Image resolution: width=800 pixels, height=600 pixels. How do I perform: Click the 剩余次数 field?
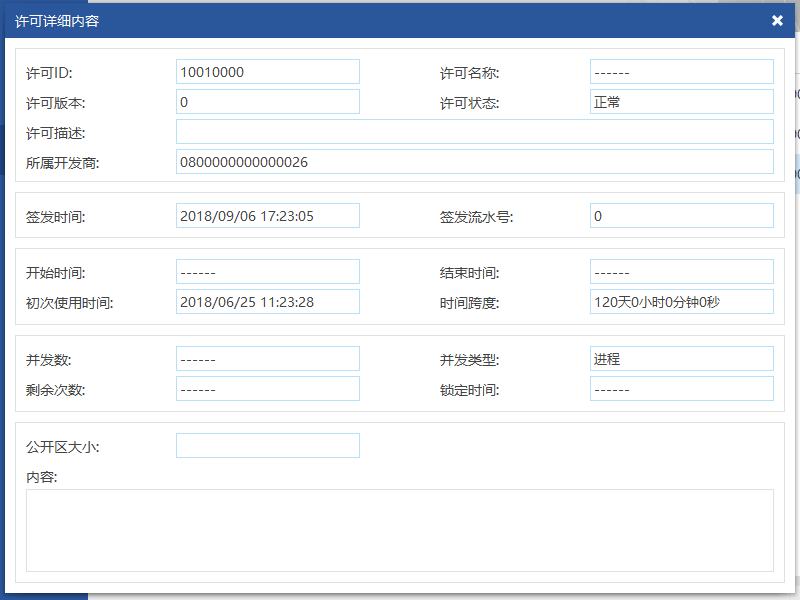point(267,389)
